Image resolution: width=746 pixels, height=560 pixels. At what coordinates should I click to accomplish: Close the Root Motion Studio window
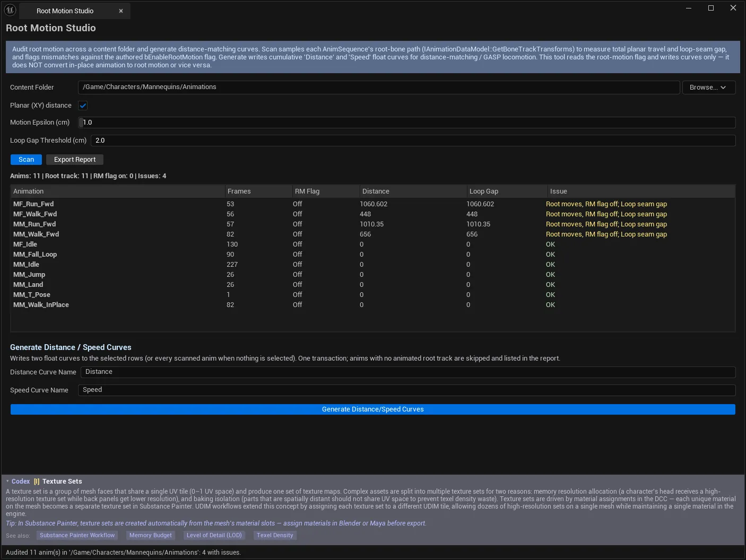point(733,8)
